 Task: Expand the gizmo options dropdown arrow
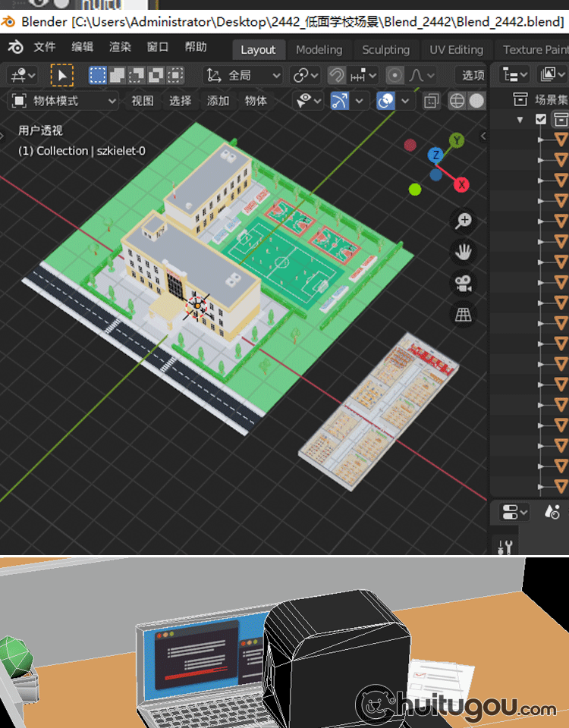tap(359, 101)
